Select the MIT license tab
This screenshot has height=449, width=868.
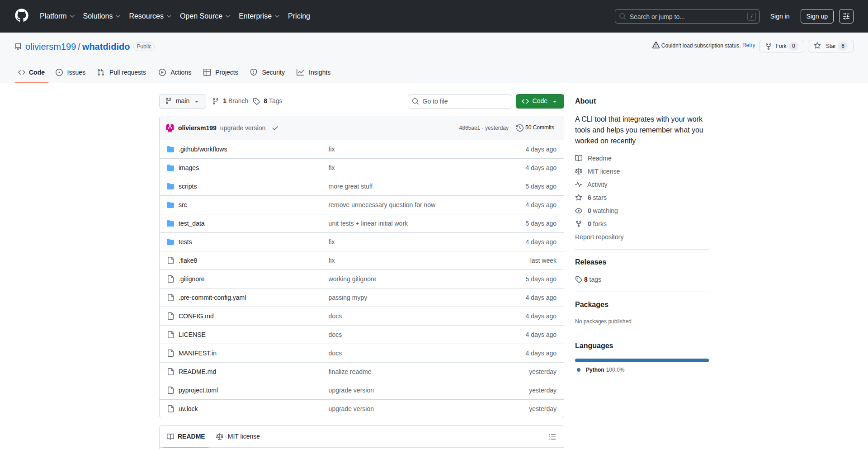point(238,437)
